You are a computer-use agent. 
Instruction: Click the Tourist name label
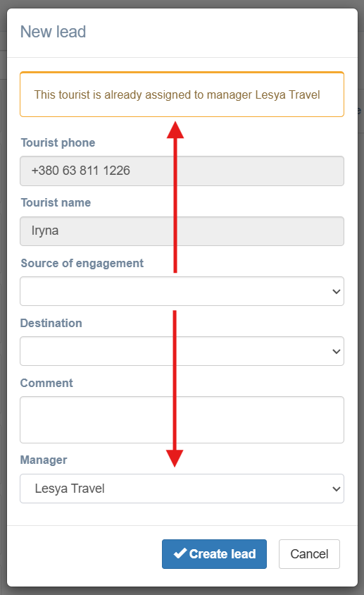coord(56,202)
